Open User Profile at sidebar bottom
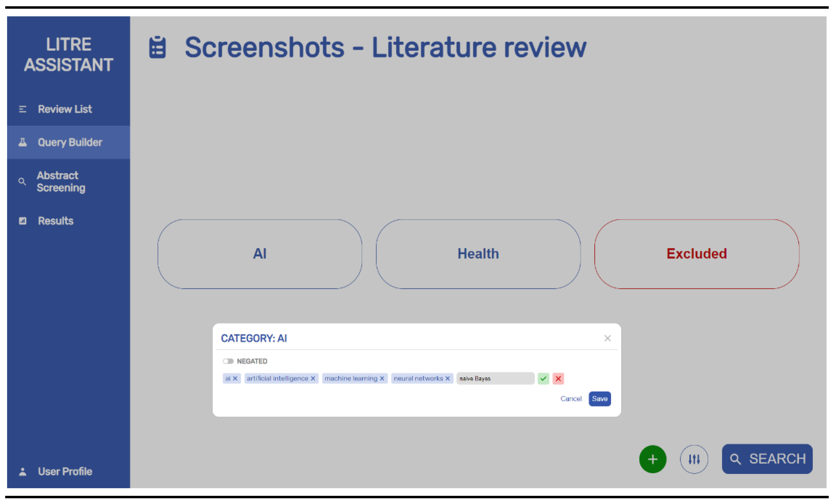 coord(64,472)
